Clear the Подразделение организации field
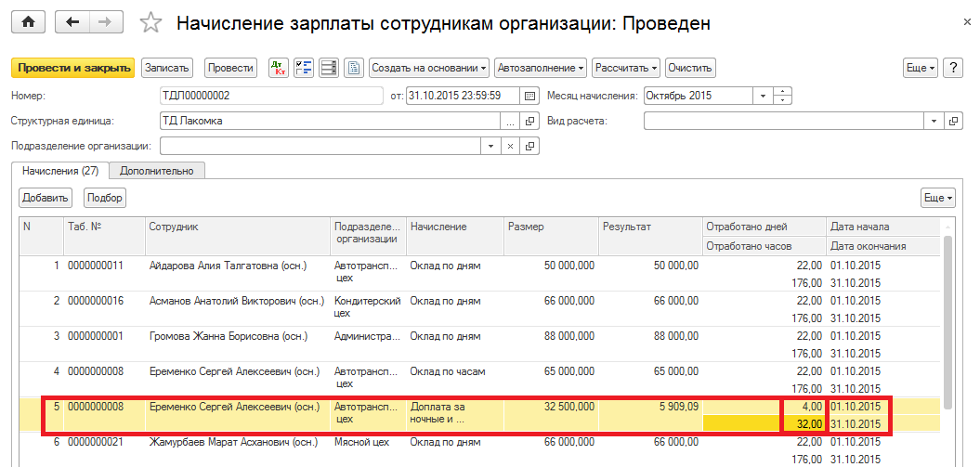The image size is (980, 467). click(509, 146)
